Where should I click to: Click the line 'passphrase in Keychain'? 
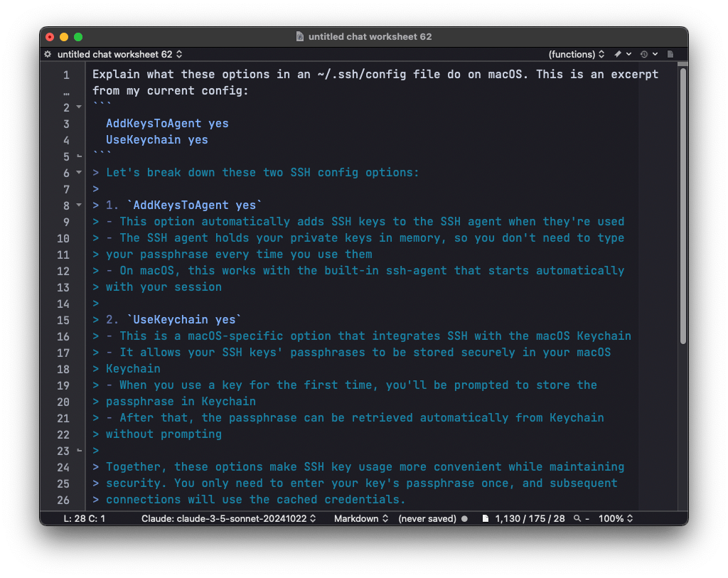181,401
